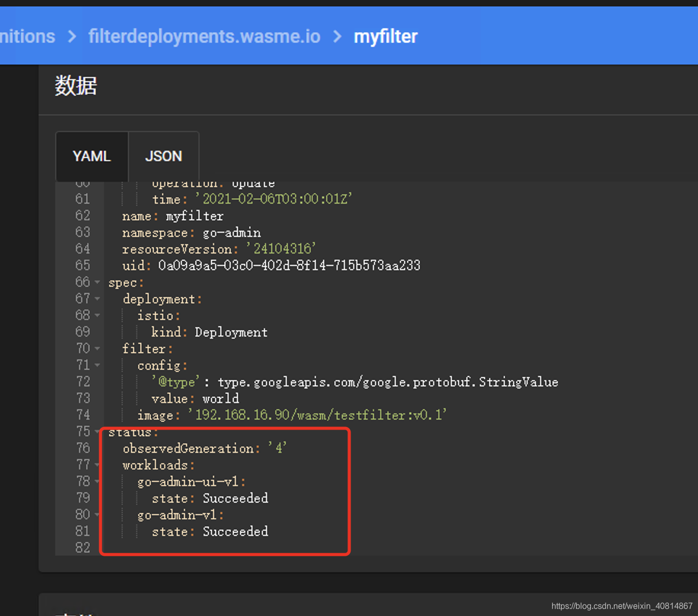Click observedGeneration value '4'
The height and width of the screenshot is (616, 698).
(278, 448)
